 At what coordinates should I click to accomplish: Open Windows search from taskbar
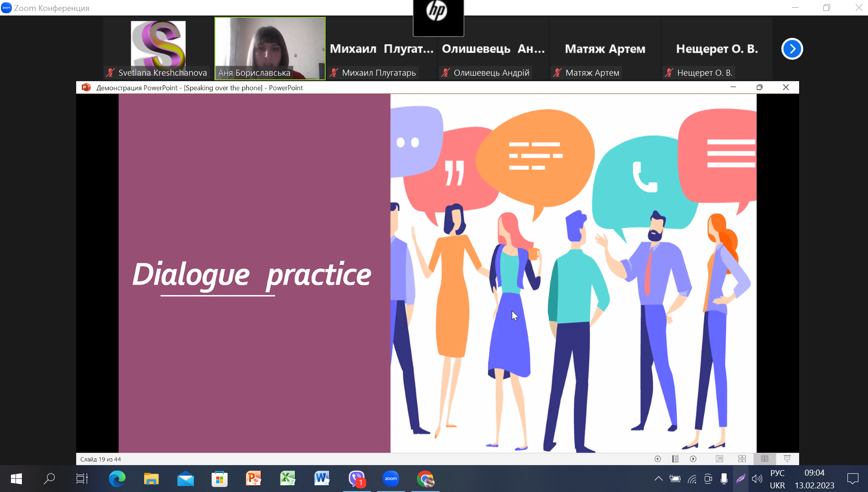(x=49, y=479)
